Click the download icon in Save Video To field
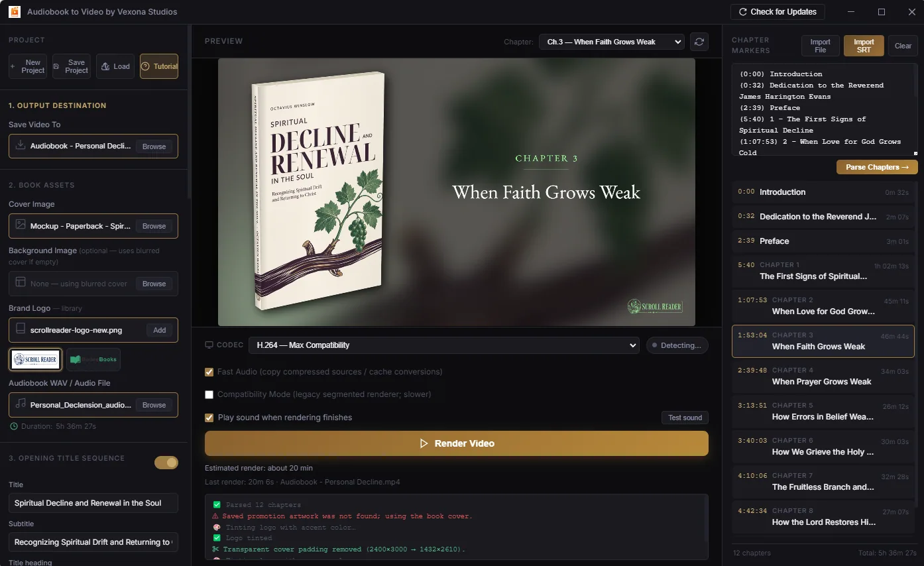 click(21, 145)
